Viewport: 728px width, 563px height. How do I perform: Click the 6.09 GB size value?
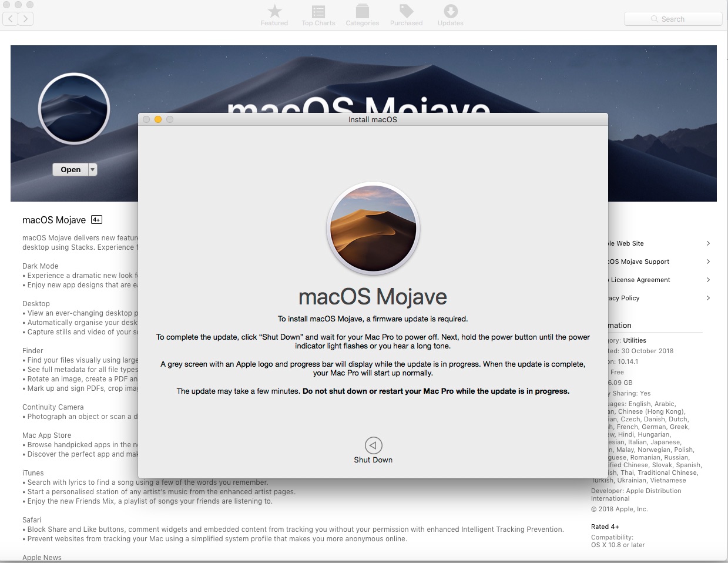[x=619, y=383]
